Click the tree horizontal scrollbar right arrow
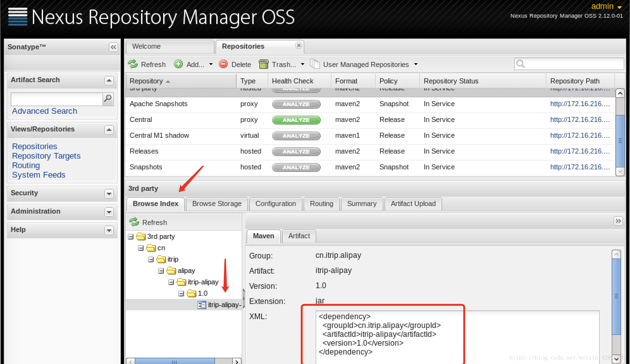 coord(237,361)
